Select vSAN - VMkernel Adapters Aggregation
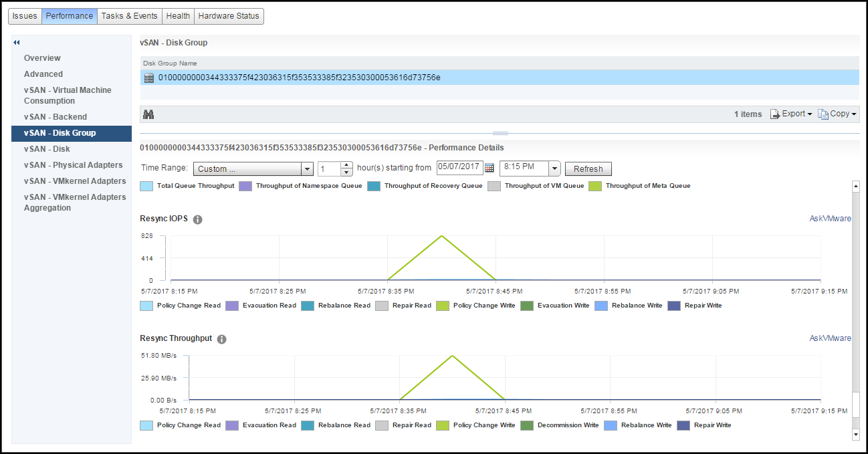 (x=75, y=203)
